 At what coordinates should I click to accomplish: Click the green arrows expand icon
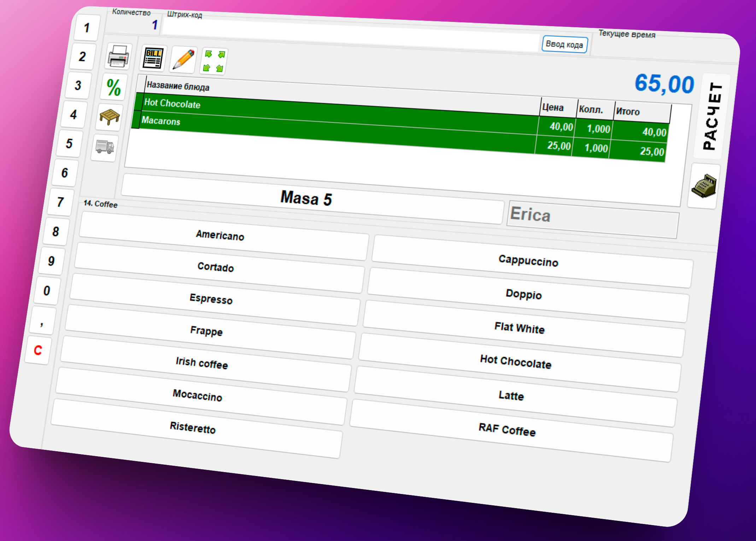coord(214,61)
